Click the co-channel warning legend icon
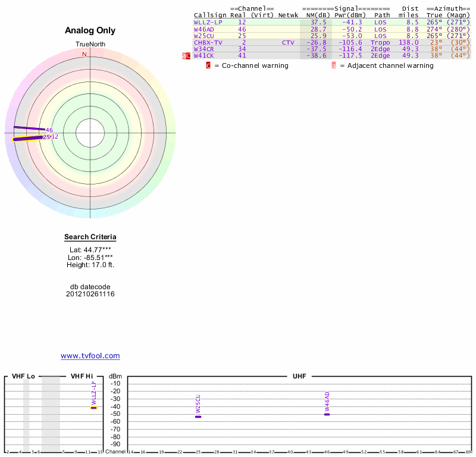The image size is (476, 457). 208,65
